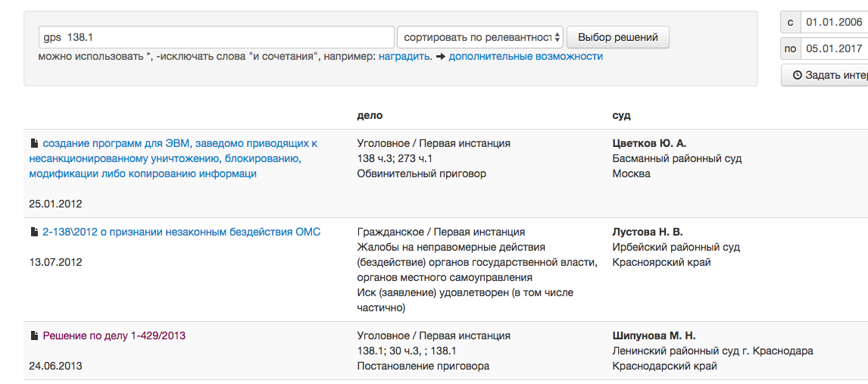Click the суд column header
The width and height of the screenshot is (868, 384).
(x=621, y=115)
